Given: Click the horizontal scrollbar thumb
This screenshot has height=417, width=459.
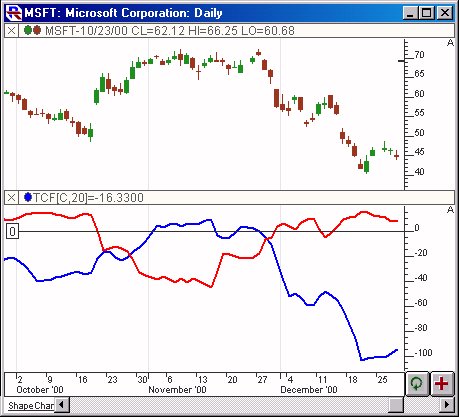Looking at the screenshot, I should [396, 406].
